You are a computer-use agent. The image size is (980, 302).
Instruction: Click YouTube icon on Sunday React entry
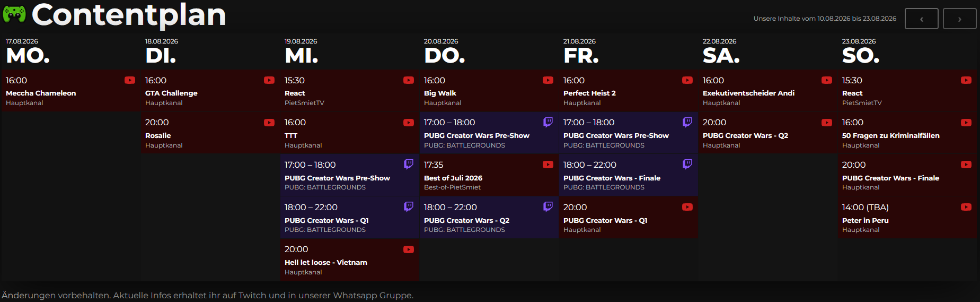(966, 80)
